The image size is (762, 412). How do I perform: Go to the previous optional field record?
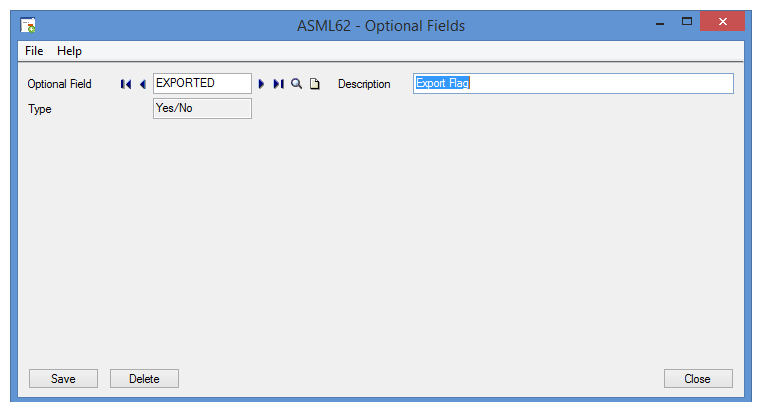(142, 84)
